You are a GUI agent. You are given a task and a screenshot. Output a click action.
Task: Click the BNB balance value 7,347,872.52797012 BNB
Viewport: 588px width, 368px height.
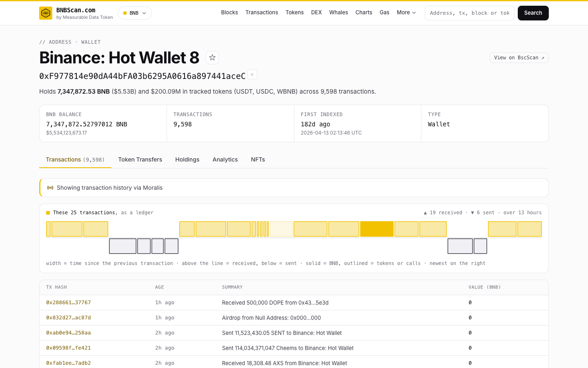pyautogui.click(x=87, y=124)
